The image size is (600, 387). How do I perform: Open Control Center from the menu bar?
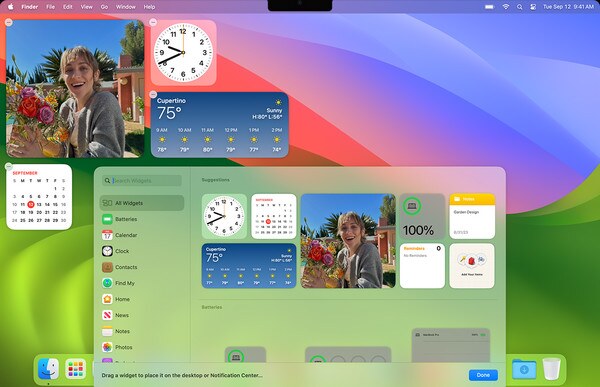point(533,7)
